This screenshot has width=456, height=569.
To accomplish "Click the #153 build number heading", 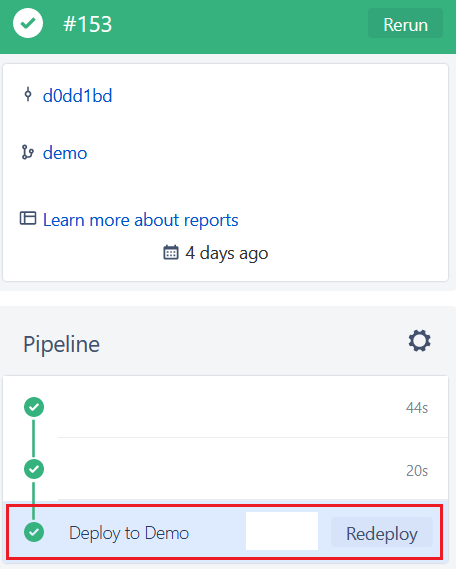I will click(87, 24).
